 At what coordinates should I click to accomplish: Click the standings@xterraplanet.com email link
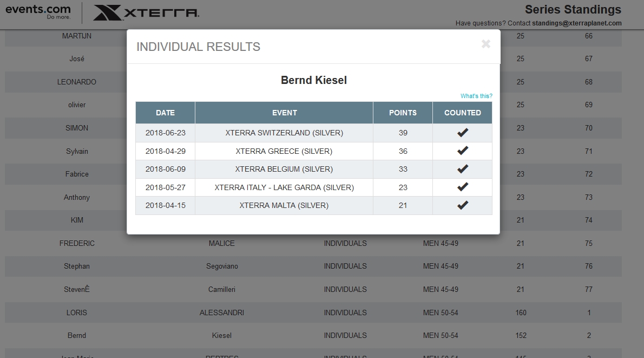click(576, 23)
